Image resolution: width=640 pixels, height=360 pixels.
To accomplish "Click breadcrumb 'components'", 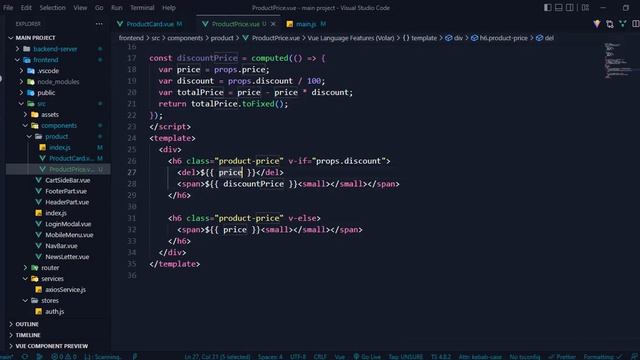I will pyautogui.click(x=185, y=38).
